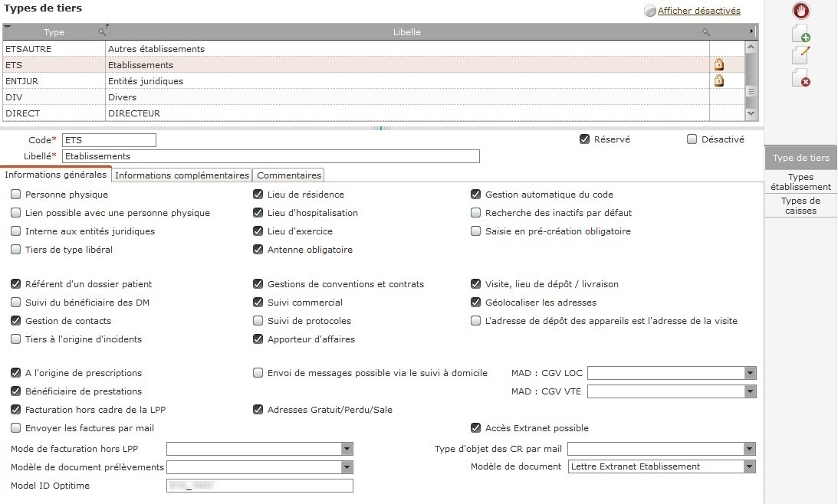Image resolution: width=838 pixels, height=504 pixels.
Task: Click the Code input field
Action: tap(109, 140)
